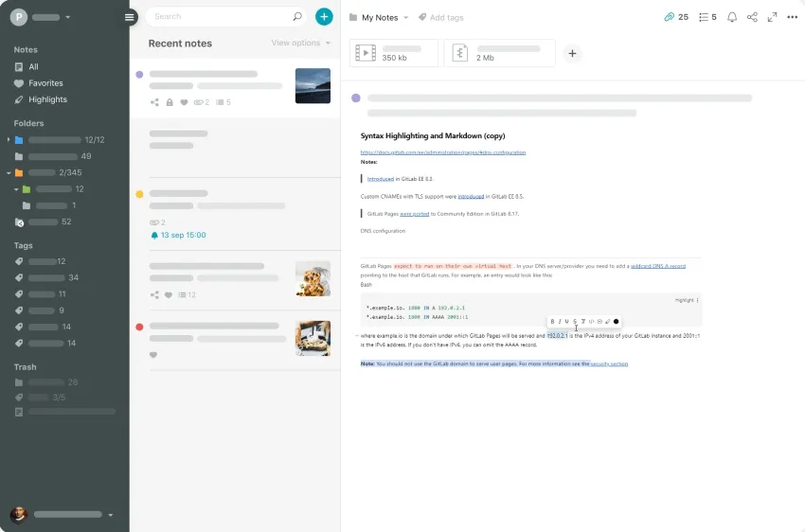Select the tag with 34 notes
The width and height of the screenshot is (805, 532).
[x=46, y=277]
